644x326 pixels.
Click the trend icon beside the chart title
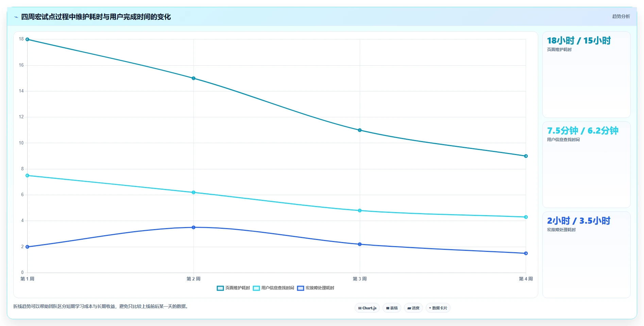click(16, 17)
